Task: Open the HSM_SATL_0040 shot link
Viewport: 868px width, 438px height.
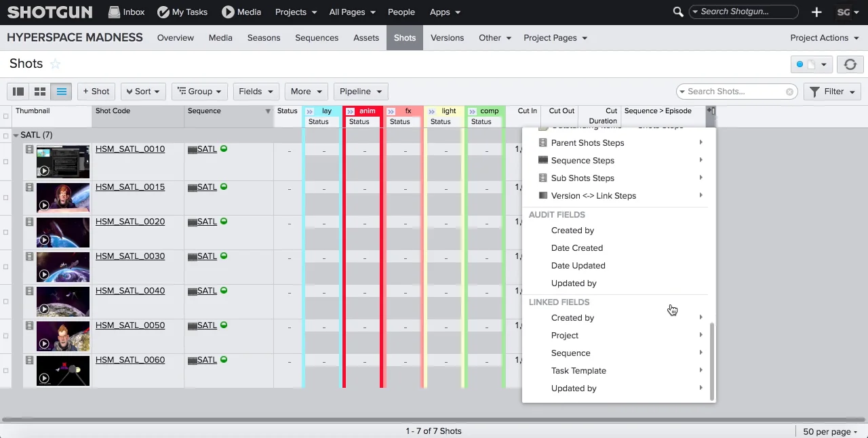Action: click(x=130, y=291)
